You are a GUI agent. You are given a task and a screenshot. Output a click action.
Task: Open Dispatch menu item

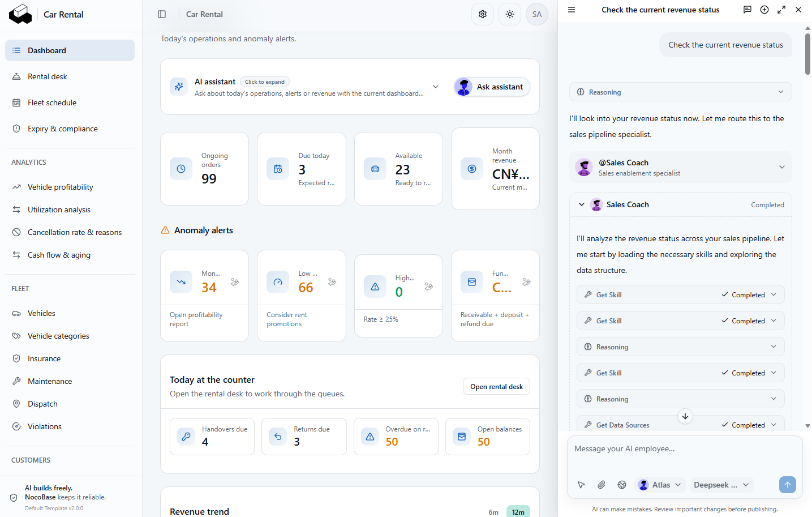click(70, 404)
